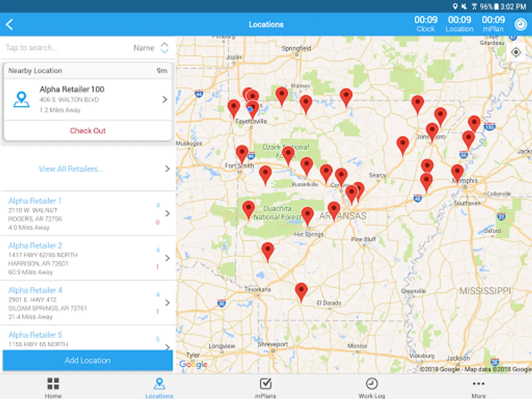Image resolution: width=532 pixels, height=399 pixels.
Task: Select the map pin near Fort Smith
Action: tap(242, 154)
